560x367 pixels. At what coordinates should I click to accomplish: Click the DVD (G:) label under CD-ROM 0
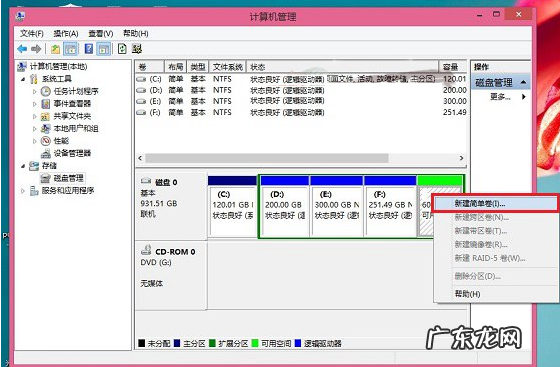tap(156, 262)
